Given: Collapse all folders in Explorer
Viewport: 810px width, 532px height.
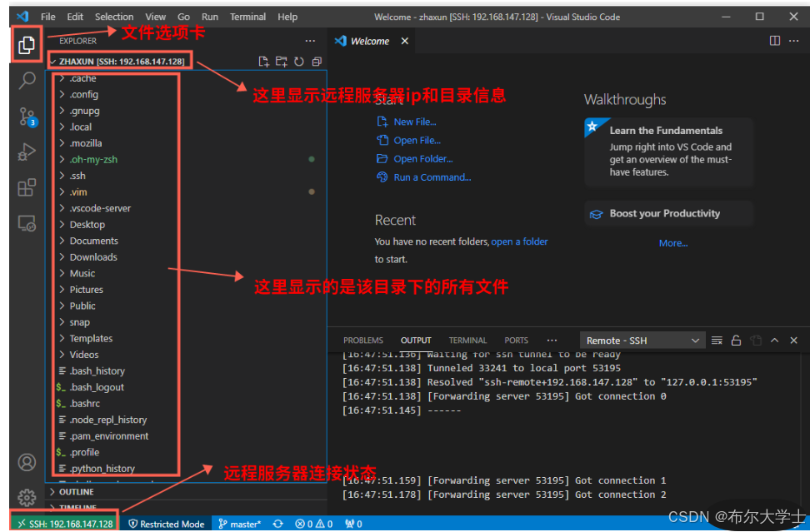Looking at the screenshot, I should [x=317, y=62].
